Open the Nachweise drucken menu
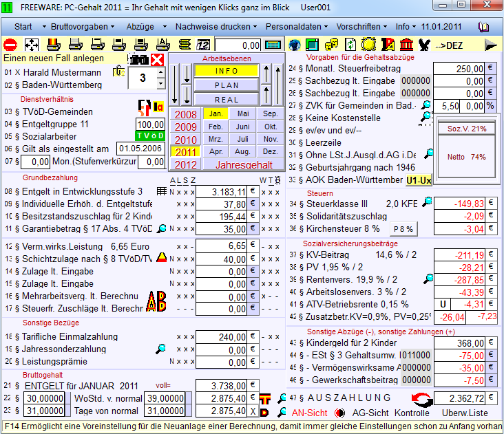Viewport: 504px width, 434px height. pyautogui.click(x=215, y=27)
